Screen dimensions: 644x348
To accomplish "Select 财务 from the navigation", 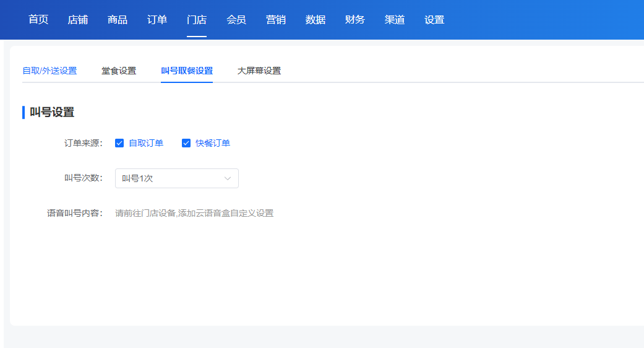I will tap(355, 20).
